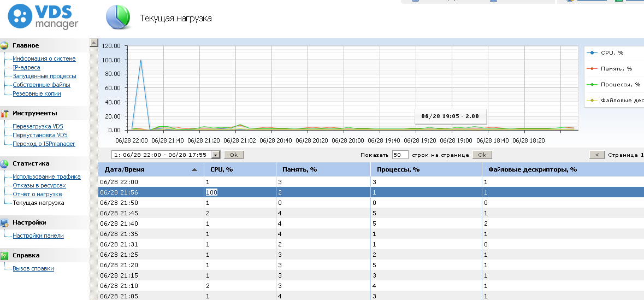Image resolution: width=644 pixels, height=300 pixels.
Task: Toggle CPU, % series in chart legend
Action: point(612,53)
